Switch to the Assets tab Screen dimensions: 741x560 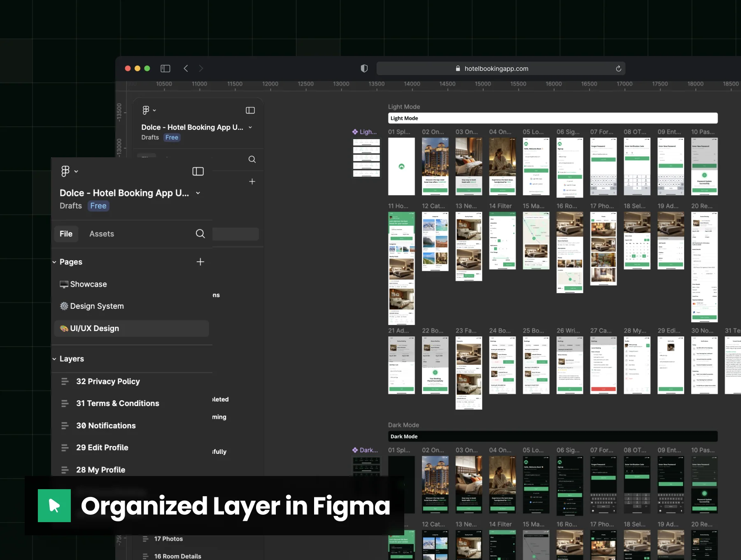coord(102,234)
